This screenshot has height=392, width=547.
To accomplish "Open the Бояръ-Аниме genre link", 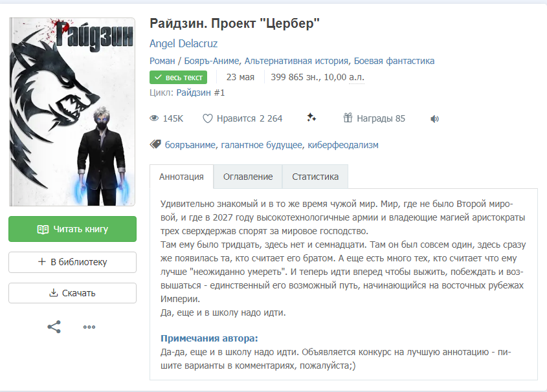I will pos(212,61).
